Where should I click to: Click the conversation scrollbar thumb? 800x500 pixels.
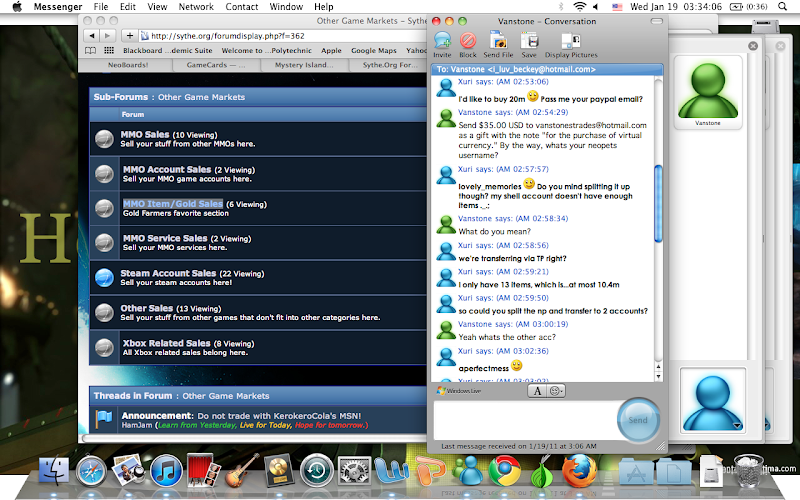(658, 204)
